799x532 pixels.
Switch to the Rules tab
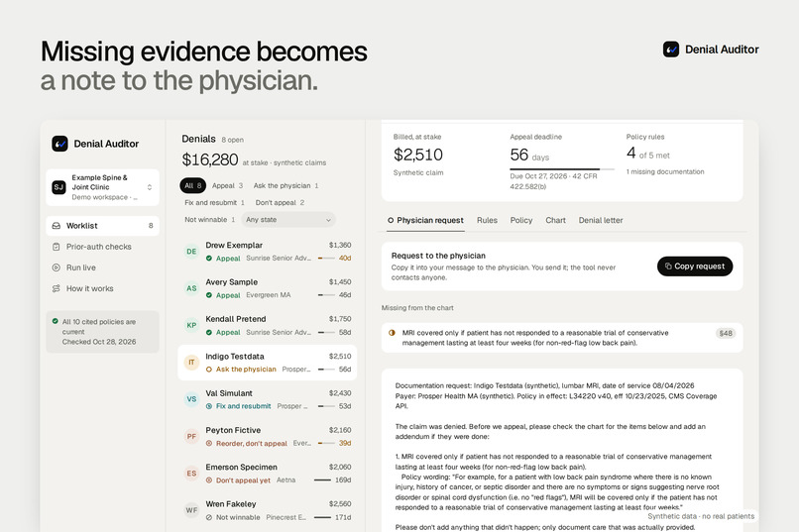click(487, 221)
